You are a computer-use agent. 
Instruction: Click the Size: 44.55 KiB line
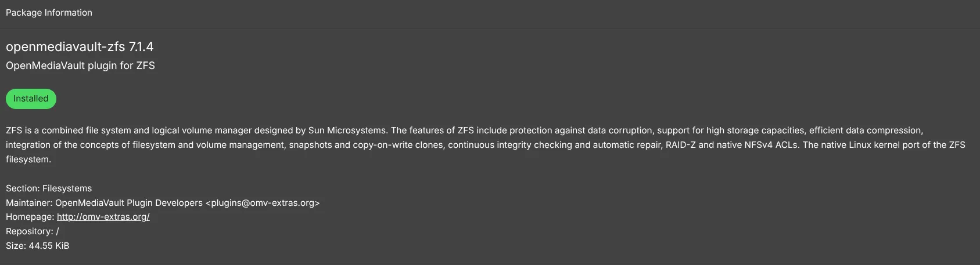37,246
